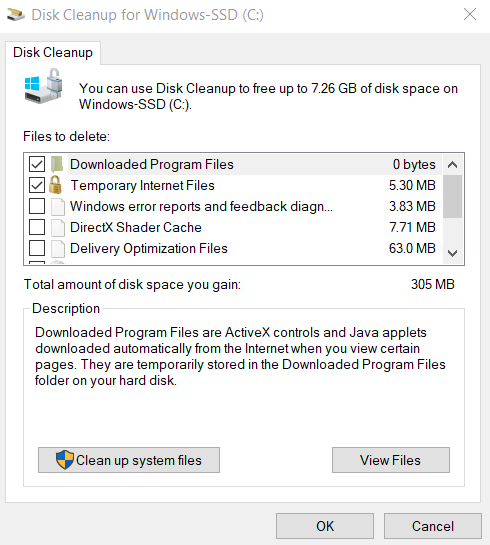Confirm cleanup with the OK button
Image resolution: width=490 pixels, height=545 pixels.
pyautogui.click(x=325, y=526)
